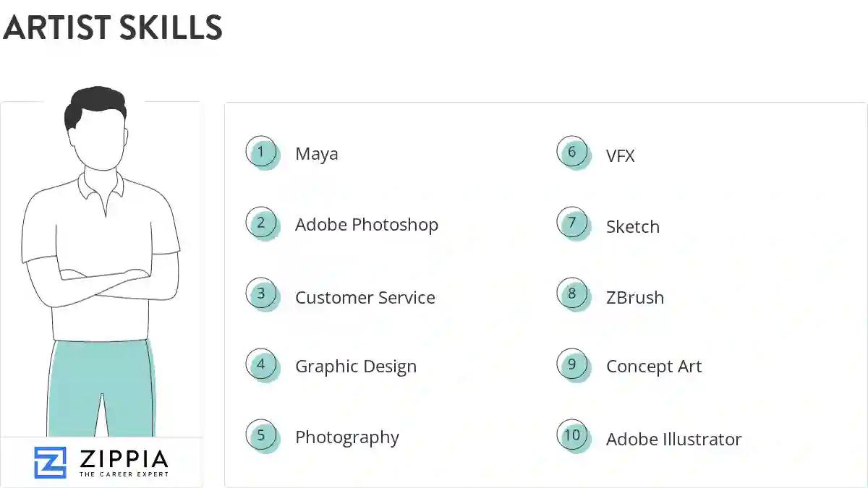Open the Graphic Design skill
Image resolution: width=868 pixels, height=488 pixels.
(x=356, y=367)
